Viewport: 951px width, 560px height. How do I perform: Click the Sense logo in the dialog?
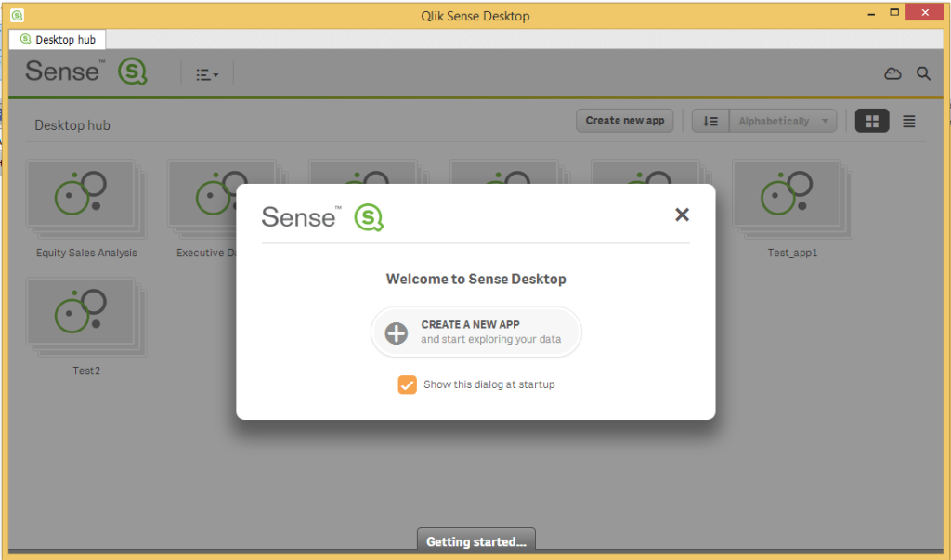pos(320,215)
